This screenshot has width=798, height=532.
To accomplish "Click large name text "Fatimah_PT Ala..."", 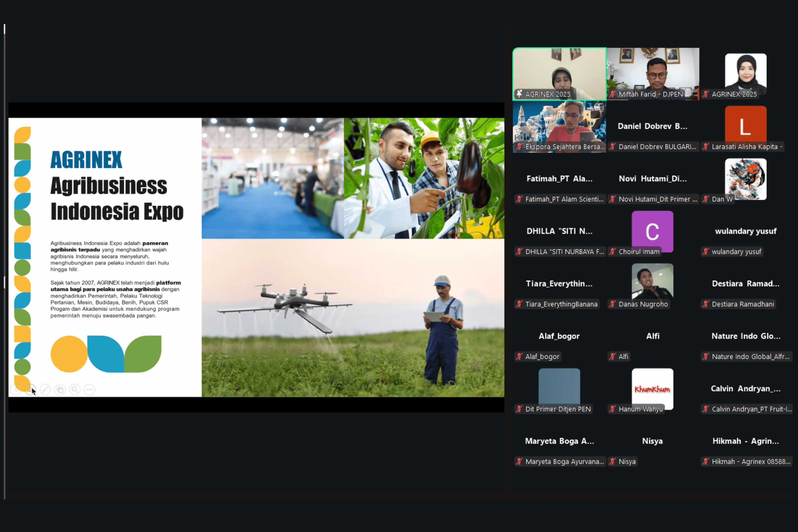I will click(x=559, y=179).
